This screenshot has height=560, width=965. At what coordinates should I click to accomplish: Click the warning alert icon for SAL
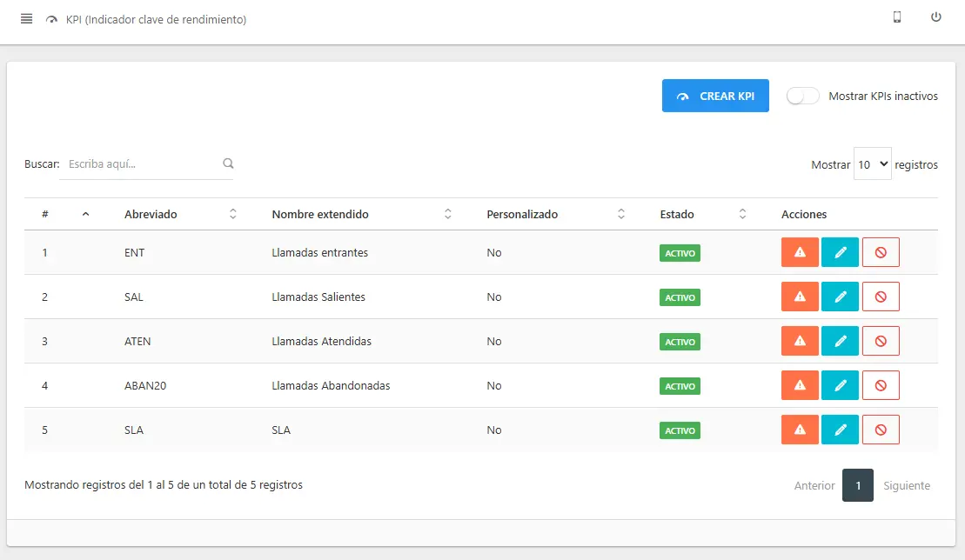pos(800,297)
